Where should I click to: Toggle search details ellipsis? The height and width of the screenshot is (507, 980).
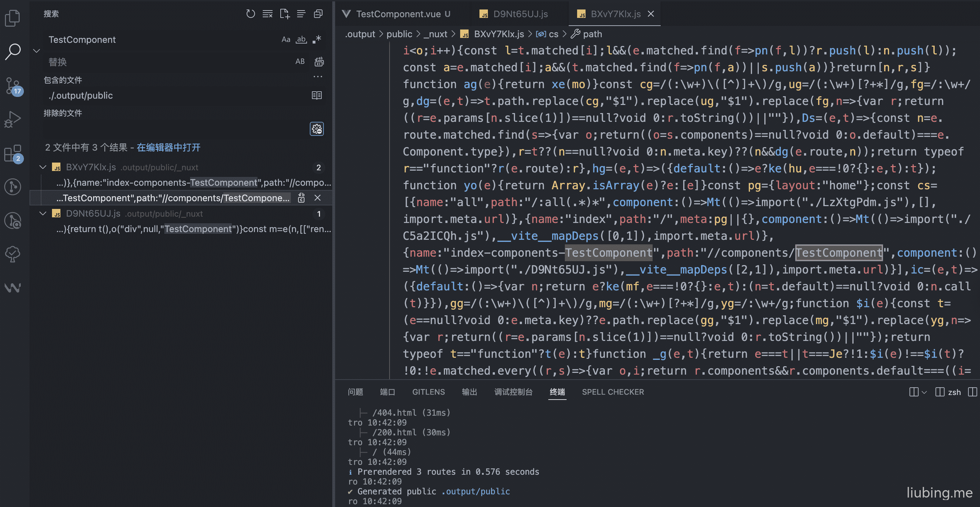(x=318, y=77)
